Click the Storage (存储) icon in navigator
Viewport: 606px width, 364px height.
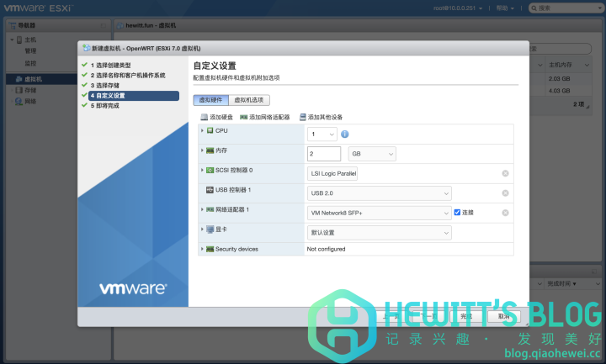point(19,90)
